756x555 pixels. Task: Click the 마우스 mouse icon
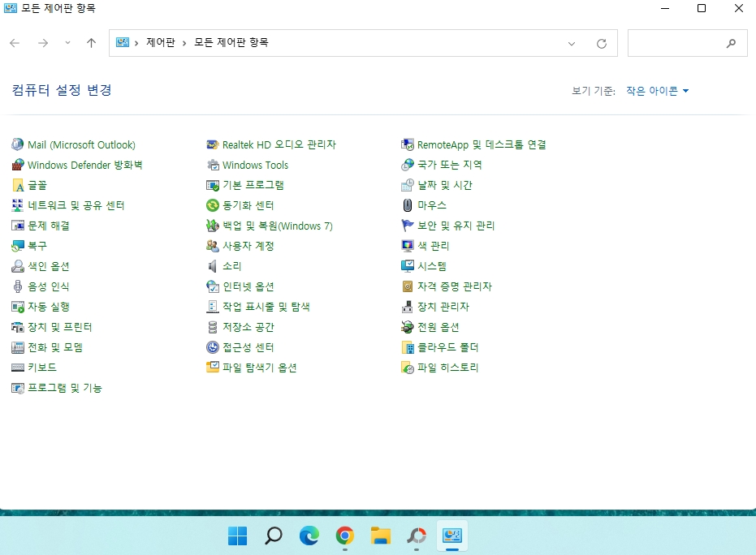(408, 205)
